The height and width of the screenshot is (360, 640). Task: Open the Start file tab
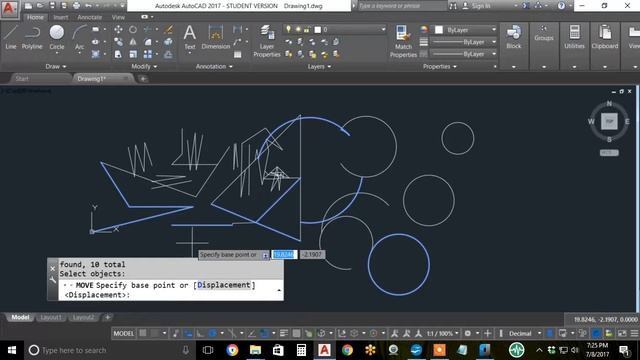pyautogui.click(x=22, y=78)
